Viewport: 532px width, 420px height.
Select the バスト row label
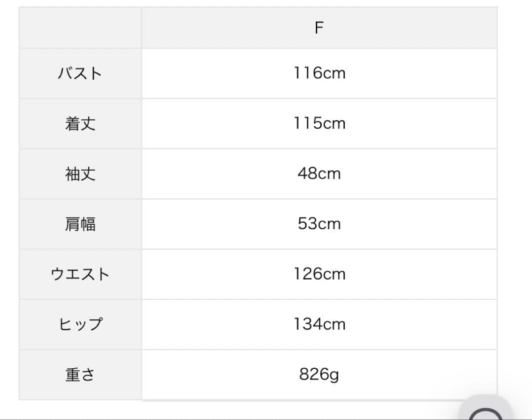pyautogui.click(x=80, y=73)
